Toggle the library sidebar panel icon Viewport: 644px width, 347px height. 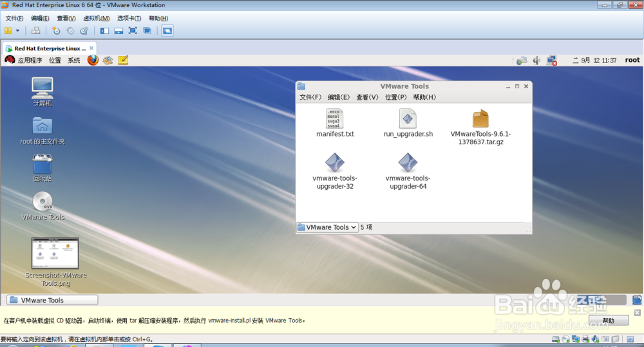point(104,31)
